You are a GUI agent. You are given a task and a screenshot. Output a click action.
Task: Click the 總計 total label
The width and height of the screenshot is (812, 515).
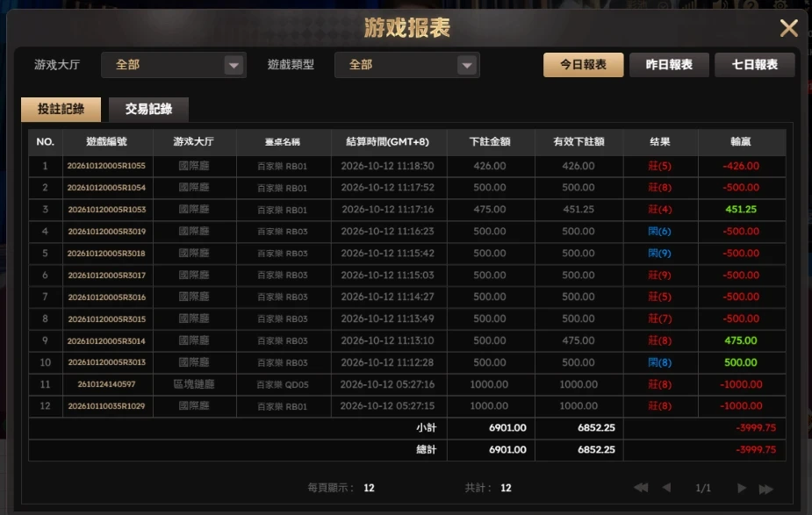(427, 450)
